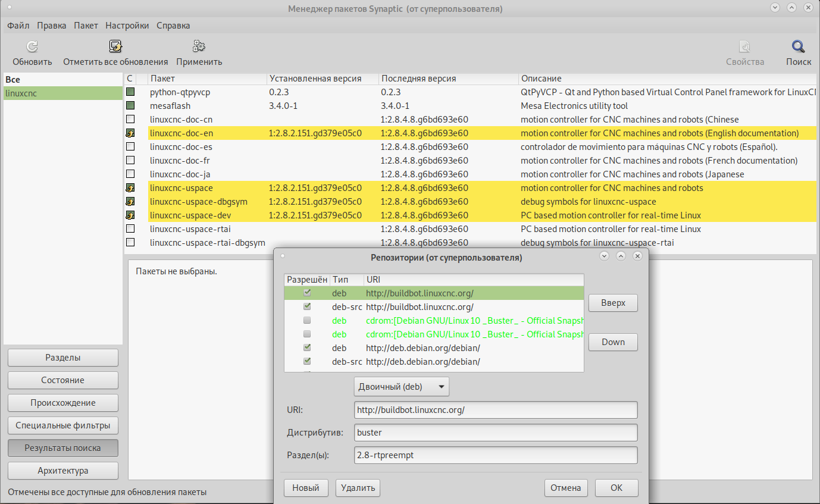Select the highlighted deb buildbot.linuxcnc.org URI row
Image resolution: width=820 pixels, height=504 pixels.
click(434, 293)
